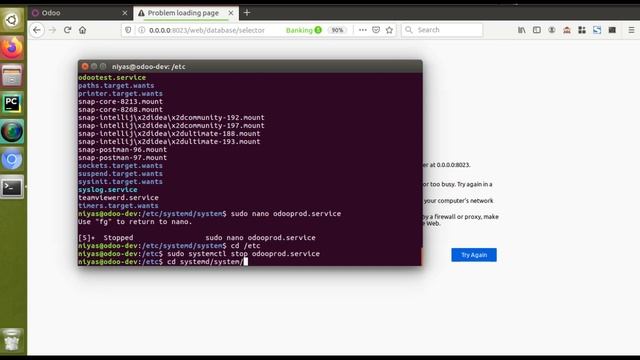Open the dark globe app in dock
This screenshot has height=360, width=640.
pyautogui.click(x=12, y=132)
